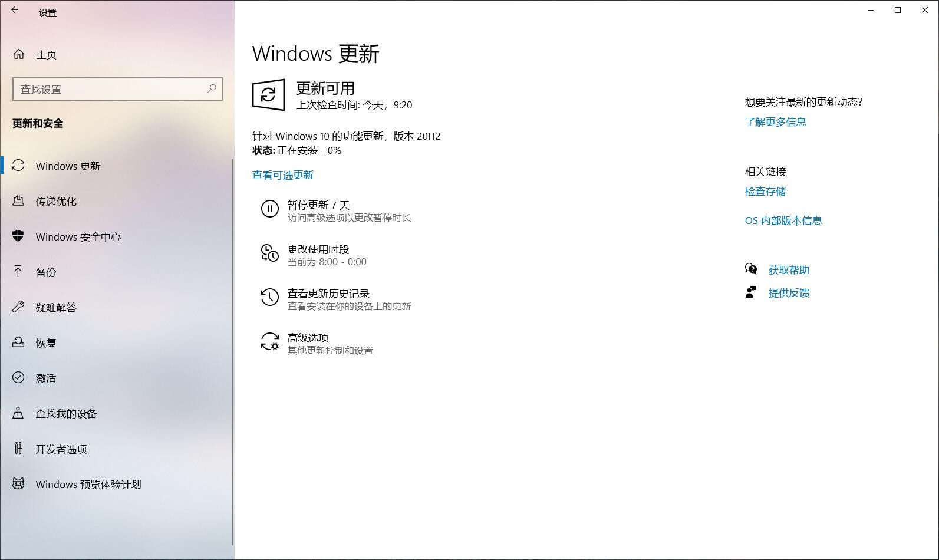
Task: Click the history icon for 查看更新历史记录
Action: tap(269, 297)
